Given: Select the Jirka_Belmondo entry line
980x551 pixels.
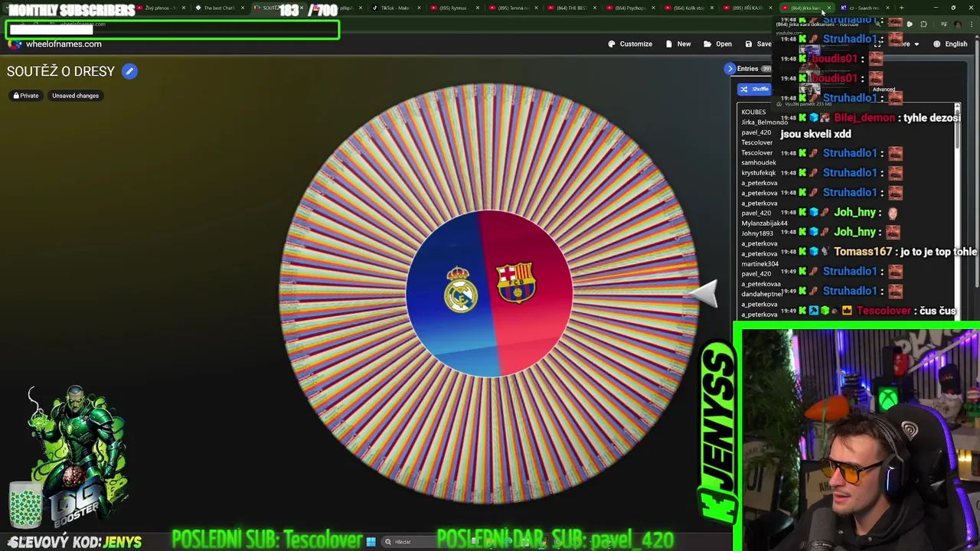Looking at the screenshot, I should (x=764, y=122).
